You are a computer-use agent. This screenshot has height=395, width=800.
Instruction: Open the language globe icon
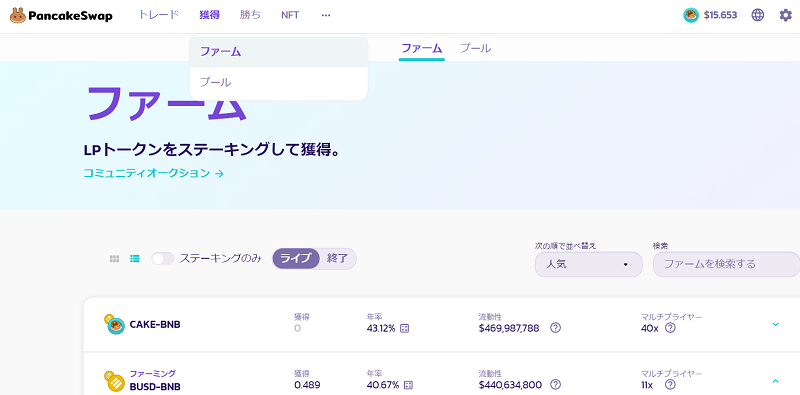pyautogui.click(x=758, y=15)
